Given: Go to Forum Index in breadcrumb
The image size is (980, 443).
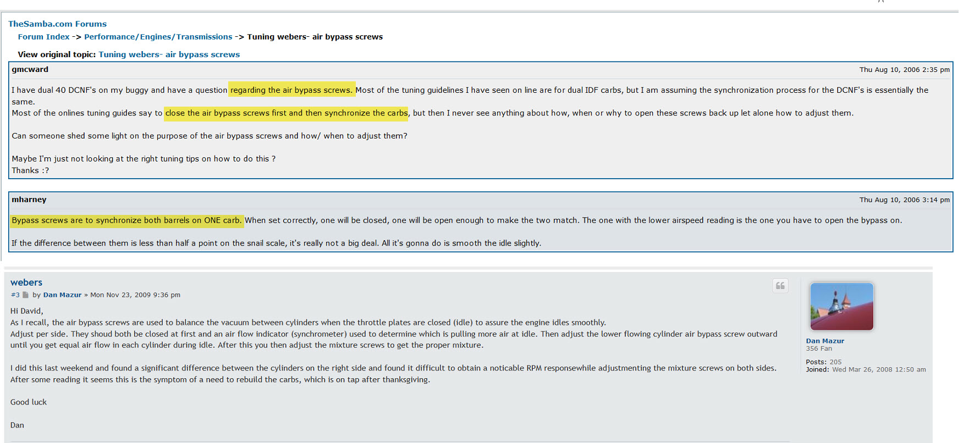Looking at the screenshot, I should pyautogui.click(x=43, y=37).
